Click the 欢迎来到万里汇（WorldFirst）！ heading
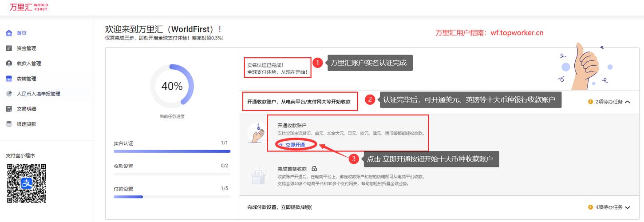Viewport: 644px width, 222px height. tap(163, 29)
